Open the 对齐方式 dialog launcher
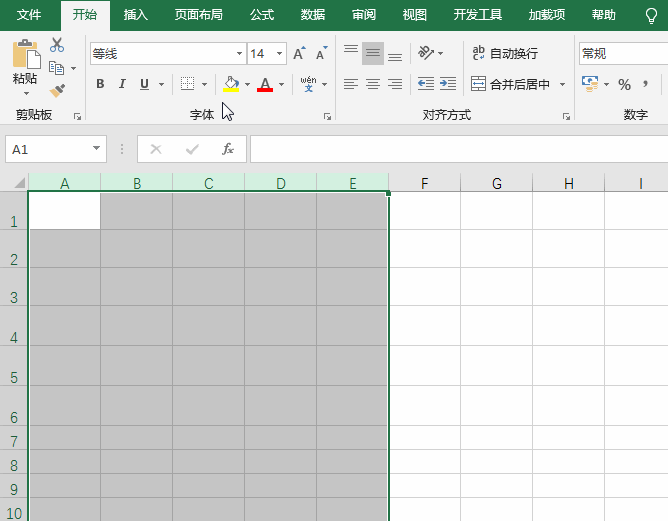This screenshot has width=668, height=521. pyautogui.click(x=566, y=116)
